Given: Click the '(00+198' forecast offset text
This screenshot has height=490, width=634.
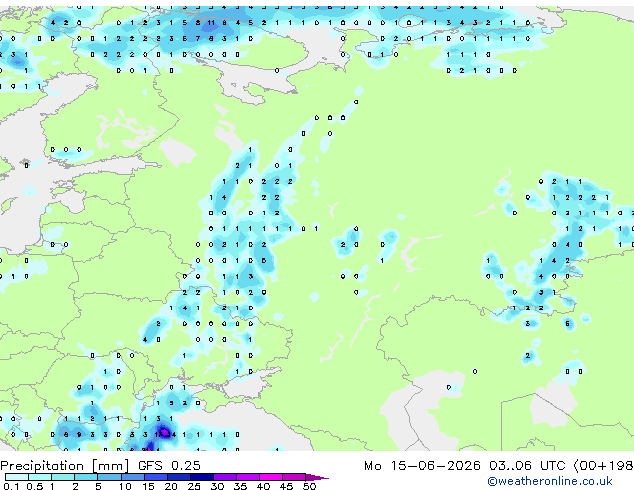Looking at the screenshot, I should [x=603, y=466].
